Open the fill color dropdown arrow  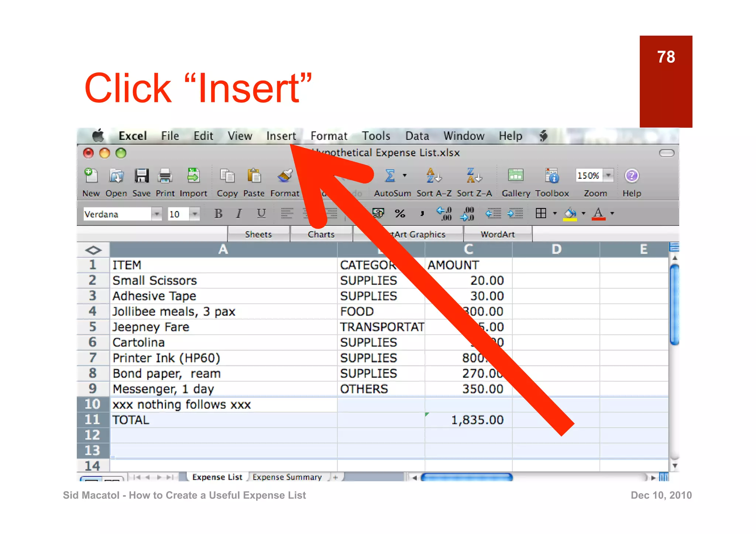583,213
